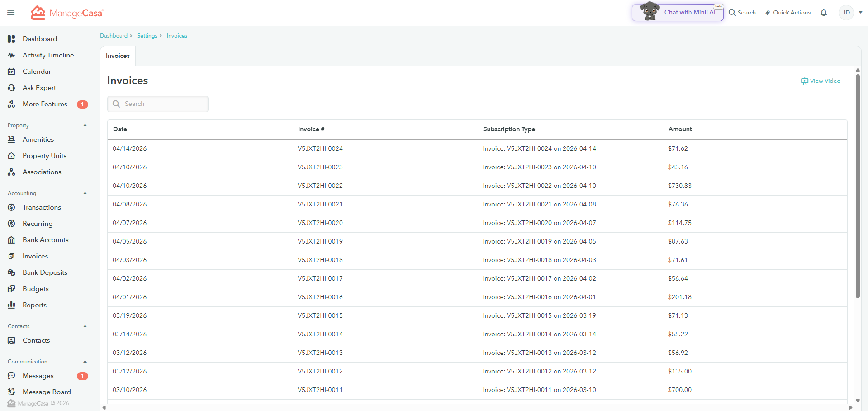
Task: Open Calendar from the sidebar
Action: pyautogui.click(x=37, y=72)
